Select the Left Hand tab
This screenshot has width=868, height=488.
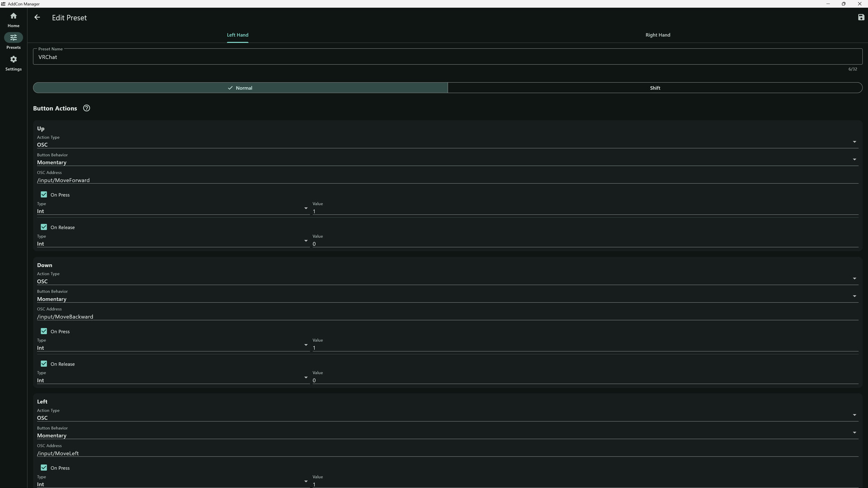click(x=237, y=35)
